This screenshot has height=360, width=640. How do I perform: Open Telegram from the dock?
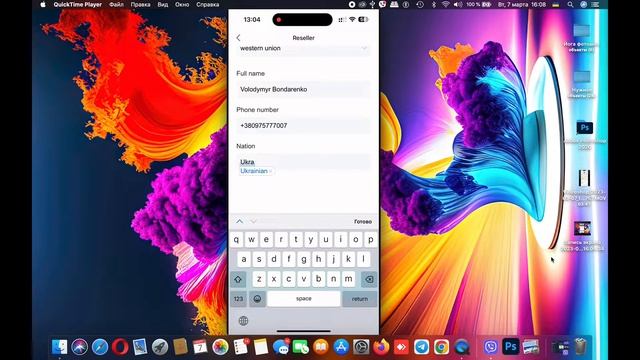421,347
